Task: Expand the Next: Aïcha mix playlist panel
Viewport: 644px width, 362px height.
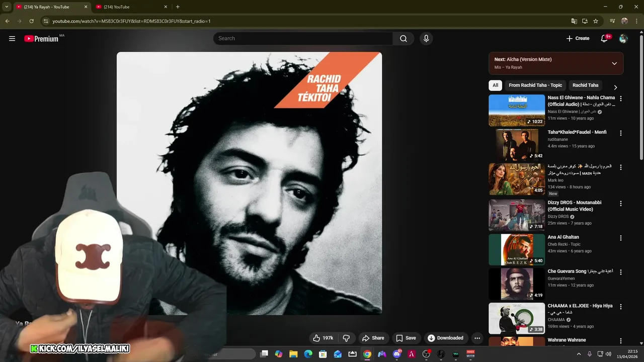Action: click(x=614, y=63)
